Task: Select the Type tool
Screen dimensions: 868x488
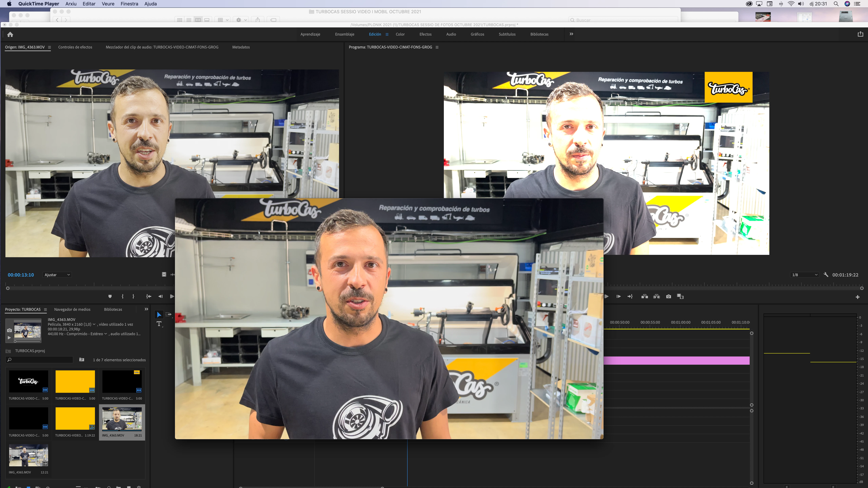Action: 159,324
